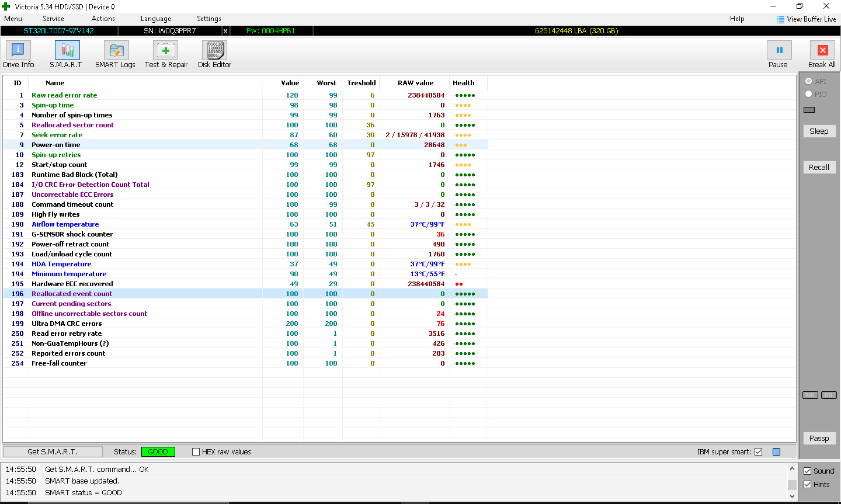Select the Raw read error rate row
Viewport: 841px width, 504px height.
point(245,95)
